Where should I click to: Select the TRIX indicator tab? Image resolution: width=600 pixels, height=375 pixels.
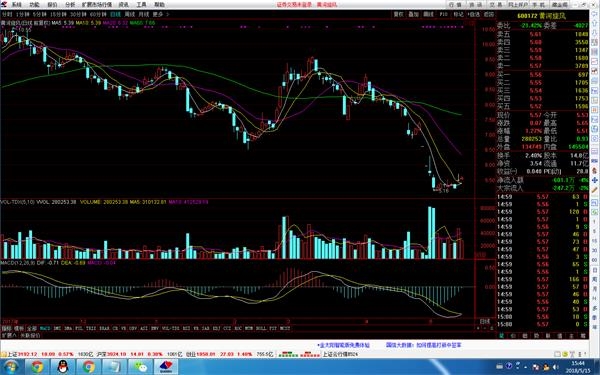[x=90, y=328]
